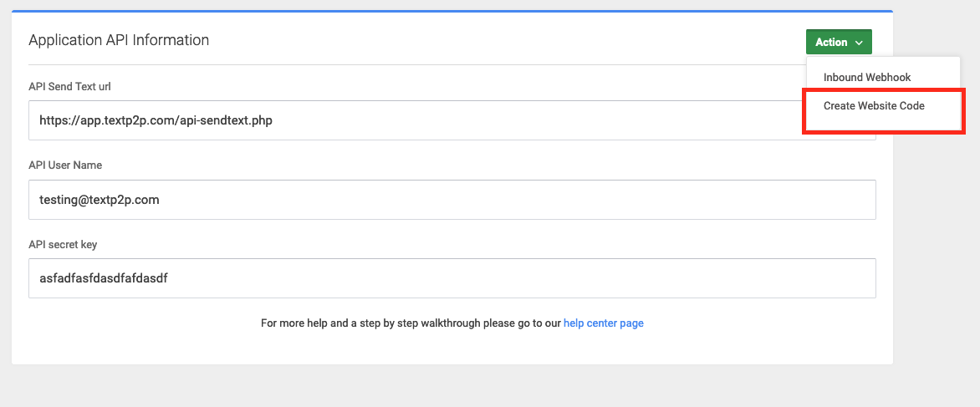The height and width of the screenshot is (407, 980).
Task: Click the API Send Text url label
Action: tap(70, 86)
